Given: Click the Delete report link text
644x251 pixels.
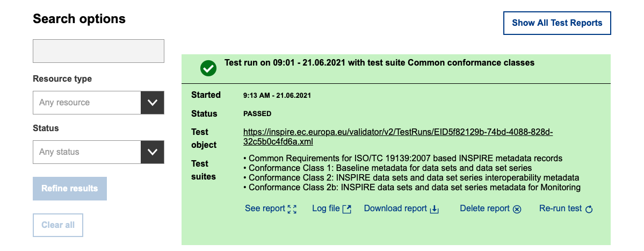Looking at the screenshot, I should (484, 209).
